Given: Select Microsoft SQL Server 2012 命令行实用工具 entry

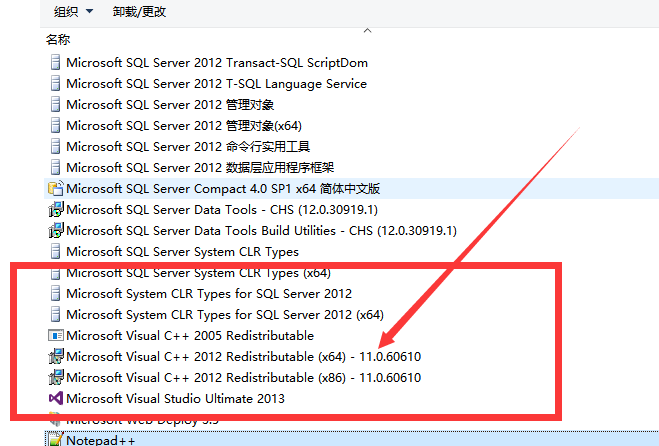Looking at the screenshot, I should (x=188, y=146).
